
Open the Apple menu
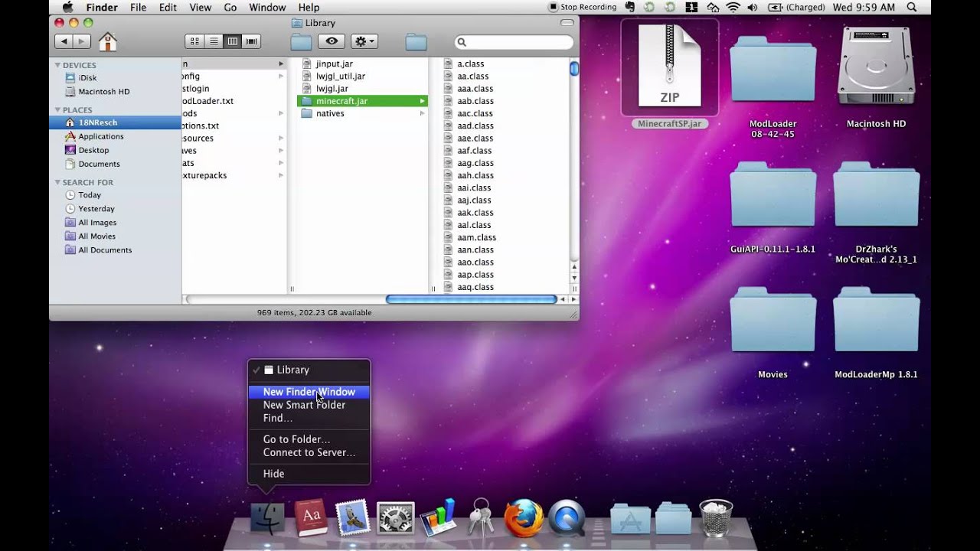click(x=67, y=7)
